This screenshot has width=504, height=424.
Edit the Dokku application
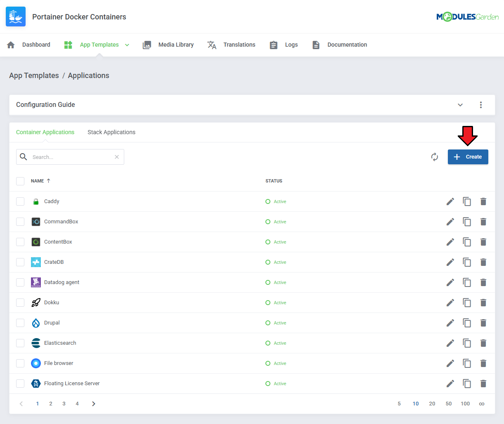pos(450,303)
